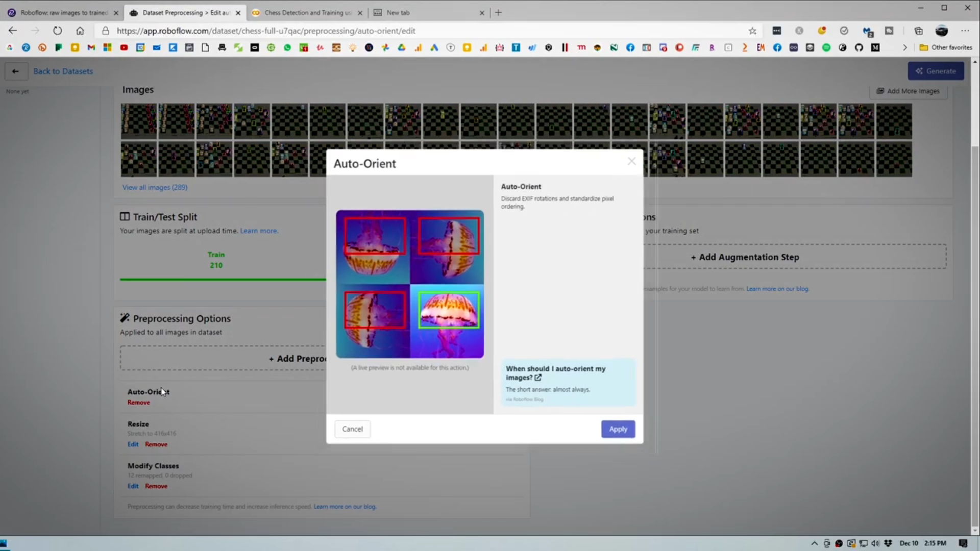Remove the Auto-Orient preprocessing step
Viewport: 980px width, 551px height.
click(x=138, y=402)
